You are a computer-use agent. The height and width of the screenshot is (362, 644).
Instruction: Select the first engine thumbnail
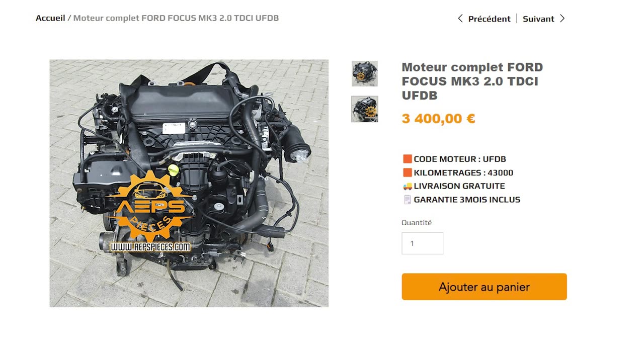[x=365, y=74]
